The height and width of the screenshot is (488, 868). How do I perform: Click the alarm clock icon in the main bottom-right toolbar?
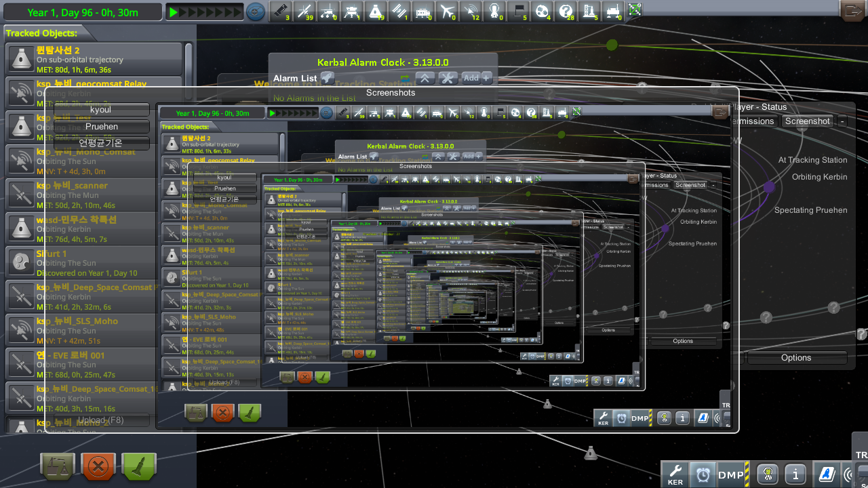703,474
